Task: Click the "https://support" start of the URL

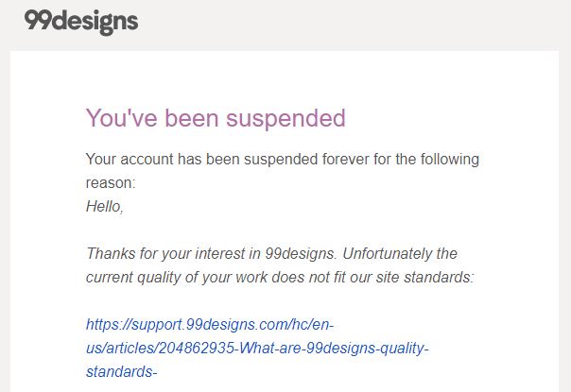Action: [134, 324]
